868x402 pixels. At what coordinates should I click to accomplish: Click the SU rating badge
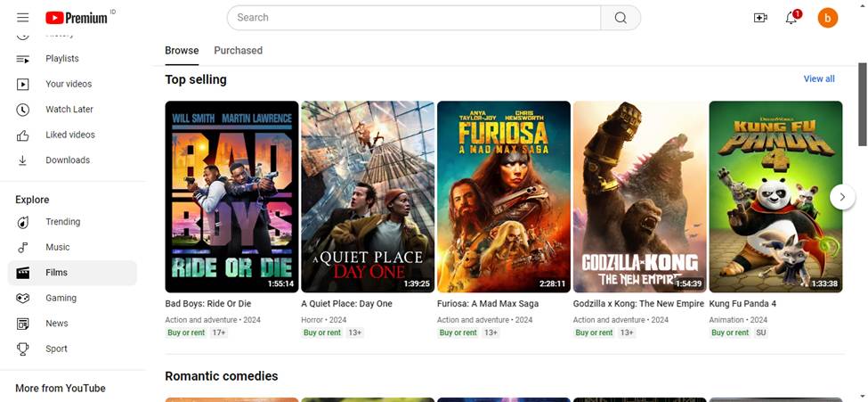coord(761,332)
